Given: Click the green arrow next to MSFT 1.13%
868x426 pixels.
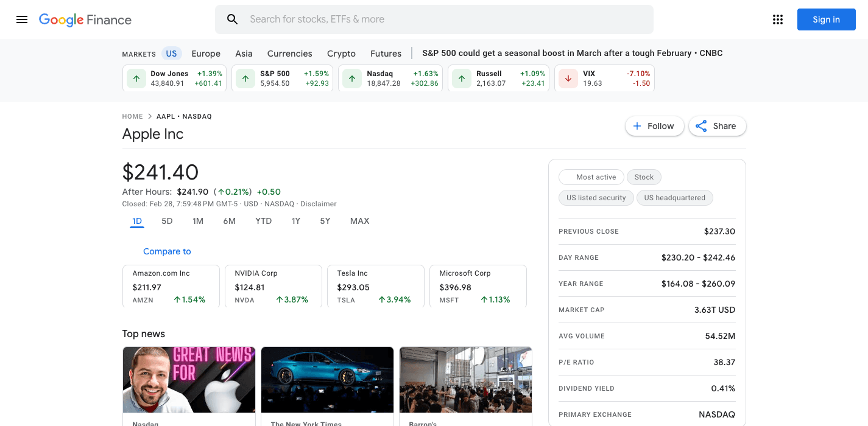Looking at the screenshot, I should click(x=484, y=300).
